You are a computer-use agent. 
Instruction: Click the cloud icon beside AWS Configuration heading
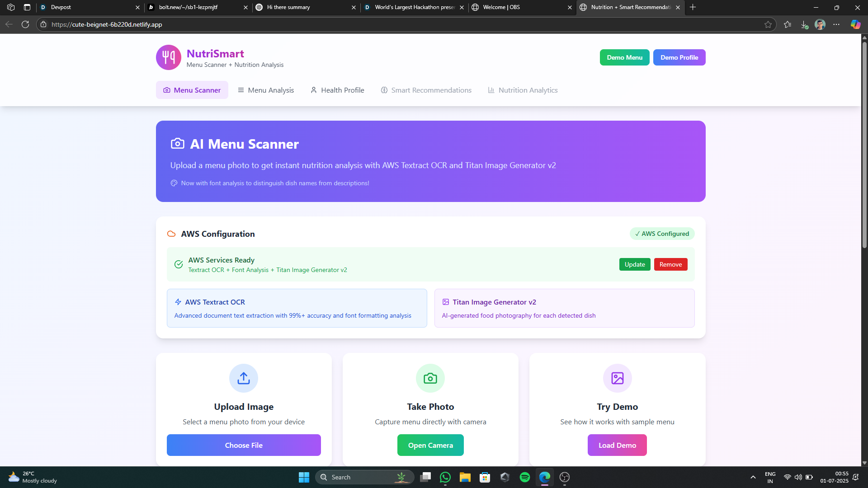(171, 234)
